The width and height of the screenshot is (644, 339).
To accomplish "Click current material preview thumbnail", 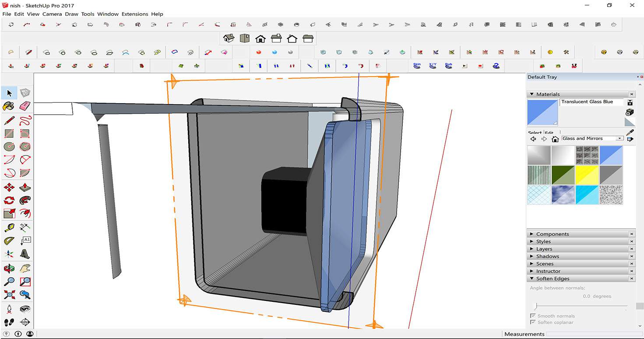I will [542, 112].
